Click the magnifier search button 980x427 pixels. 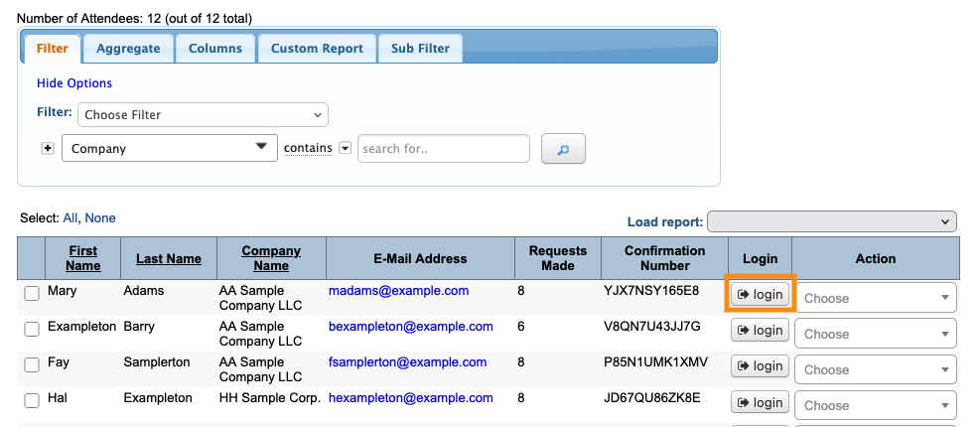pyautogui.click(x=563, y=149)
